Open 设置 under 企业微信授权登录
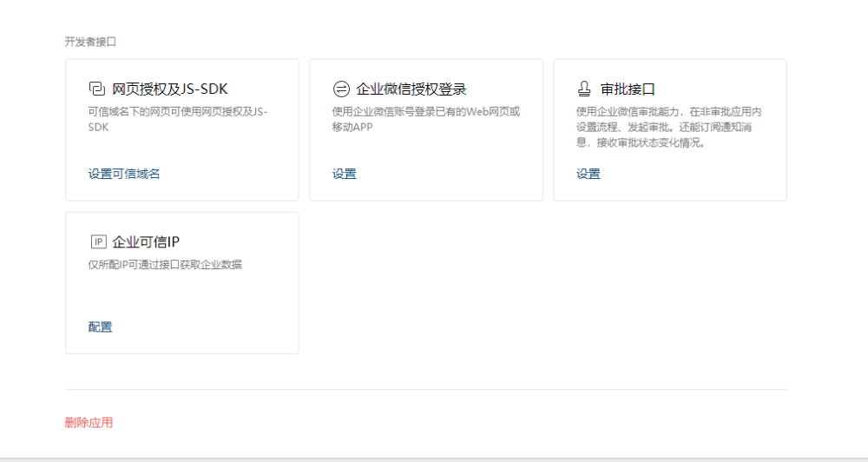 coord(345,174)
